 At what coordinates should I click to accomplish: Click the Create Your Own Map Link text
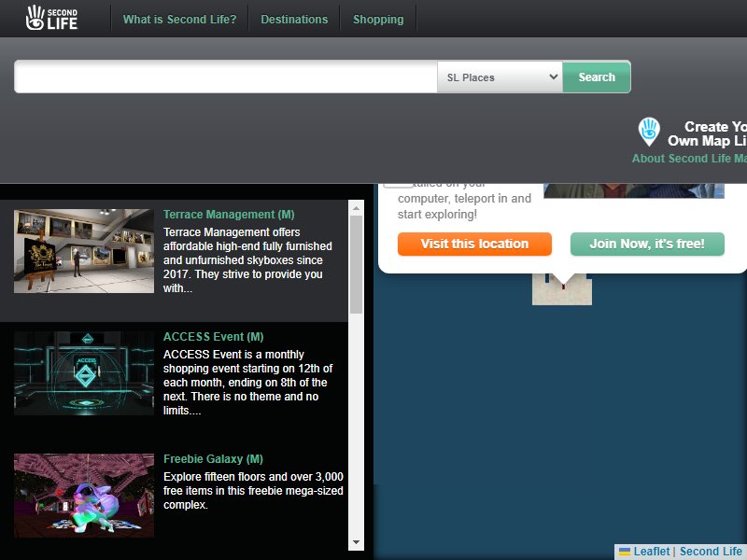pyautogui.click(x=707, y=133)
